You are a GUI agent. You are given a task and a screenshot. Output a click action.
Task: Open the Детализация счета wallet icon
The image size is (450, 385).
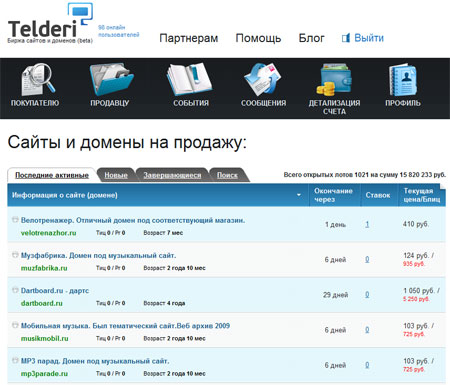tap(334, 79)
